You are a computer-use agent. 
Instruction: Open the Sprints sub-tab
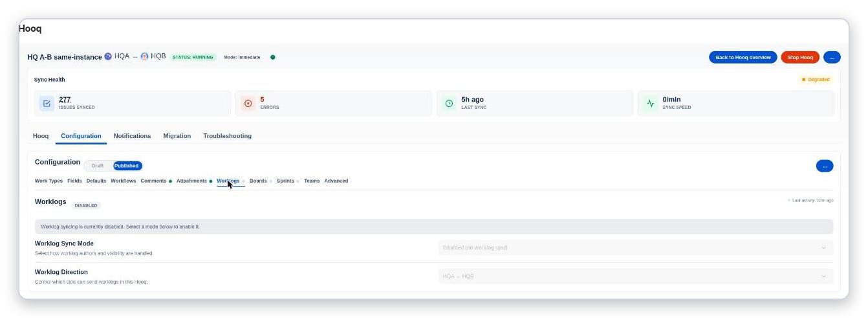pos(285,181)
